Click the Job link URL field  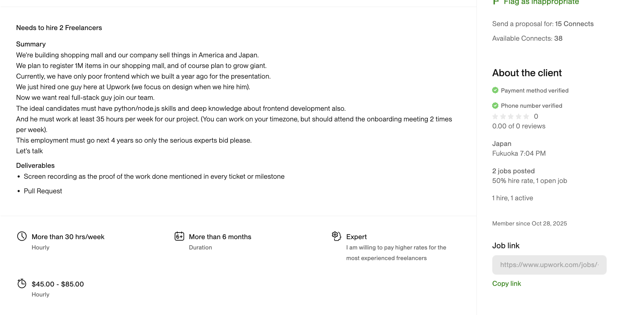pos(549,265)
